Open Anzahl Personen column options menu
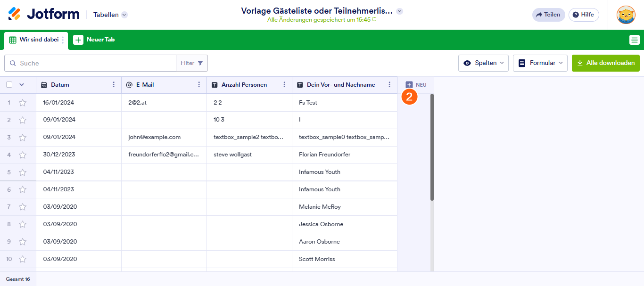 [x=284, y=85]
